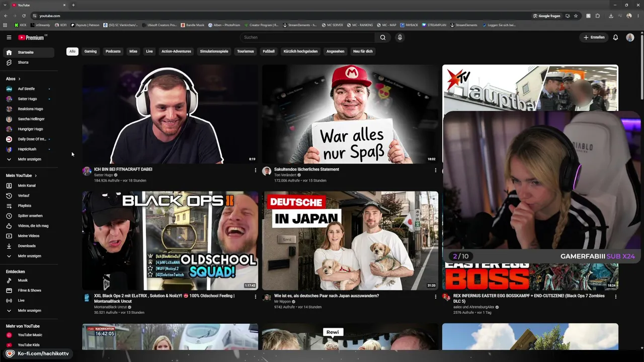Open Downloads in the sidebar
Image resolution: width=644 pixels, height=362 pixels.
tap(28, 246)
